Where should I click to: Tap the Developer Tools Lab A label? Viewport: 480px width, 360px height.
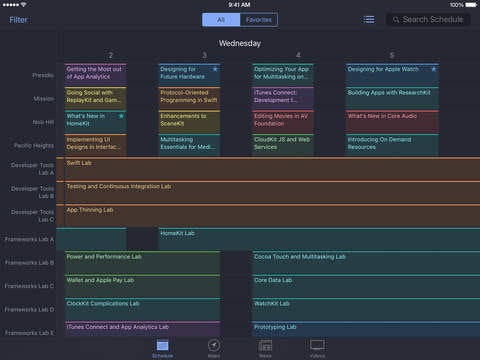click(32, 169)
